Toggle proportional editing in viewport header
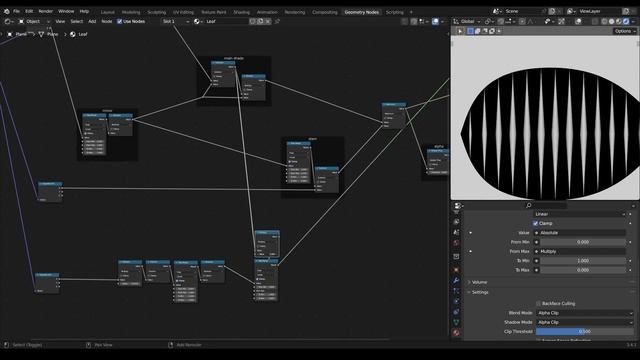The image size is (640, 360). tap(522, 21)
